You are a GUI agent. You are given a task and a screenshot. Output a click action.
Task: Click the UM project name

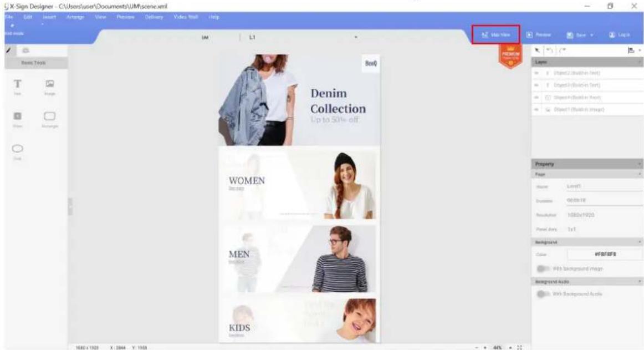(x=205, y=37)
